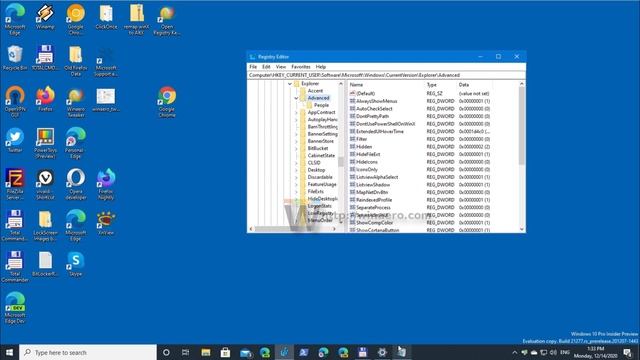Open the FileZilla Server desktop icon
Image resolution: width=640 pixels, height=360 pixels.
pyautogui.click(x=15, y=184)
